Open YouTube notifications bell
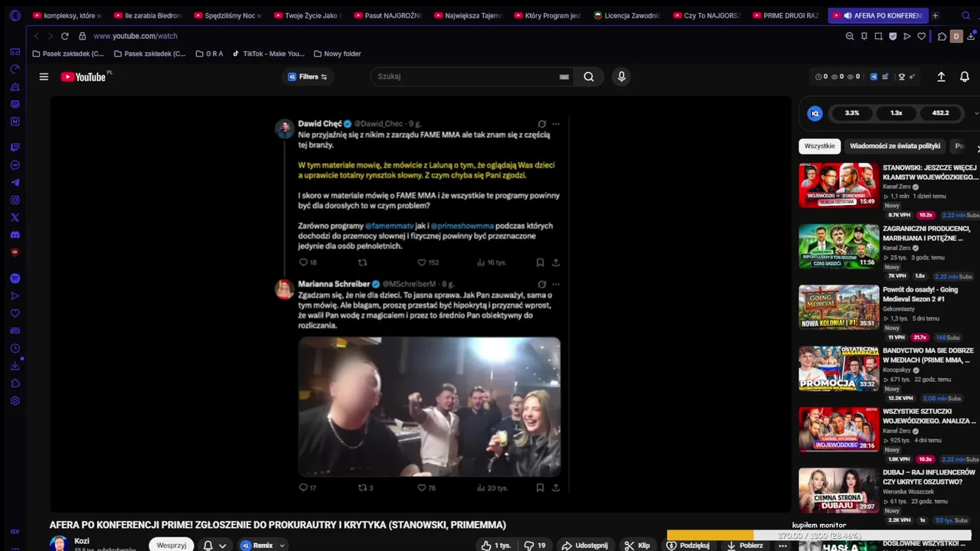980x551 pixels. 965,77
